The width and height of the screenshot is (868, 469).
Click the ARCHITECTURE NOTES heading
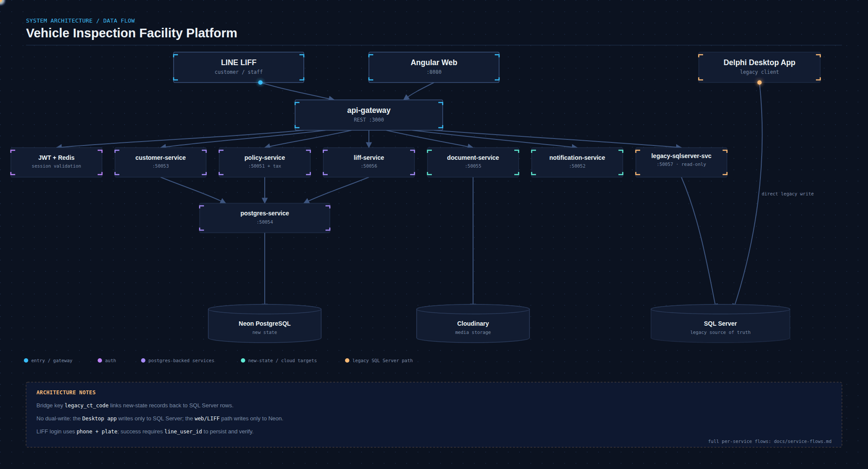(x=66, y=393)
